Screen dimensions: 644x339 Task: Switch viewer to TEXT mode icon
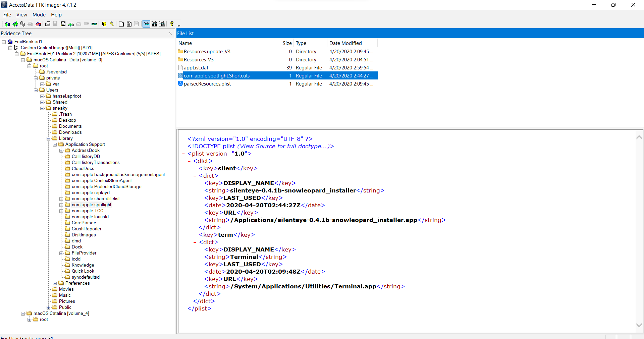tap(154, 24)
